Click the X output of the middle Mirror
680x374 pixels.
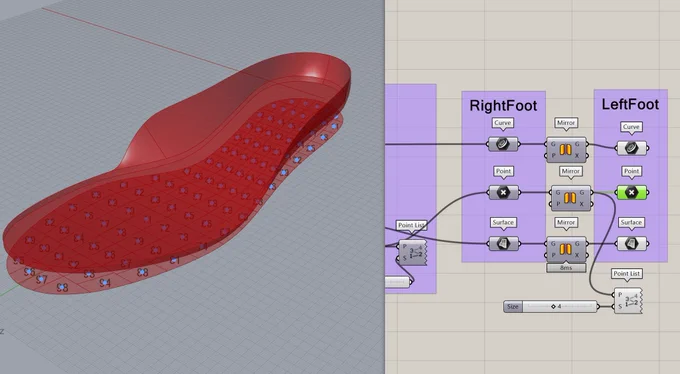coord(582,203)
